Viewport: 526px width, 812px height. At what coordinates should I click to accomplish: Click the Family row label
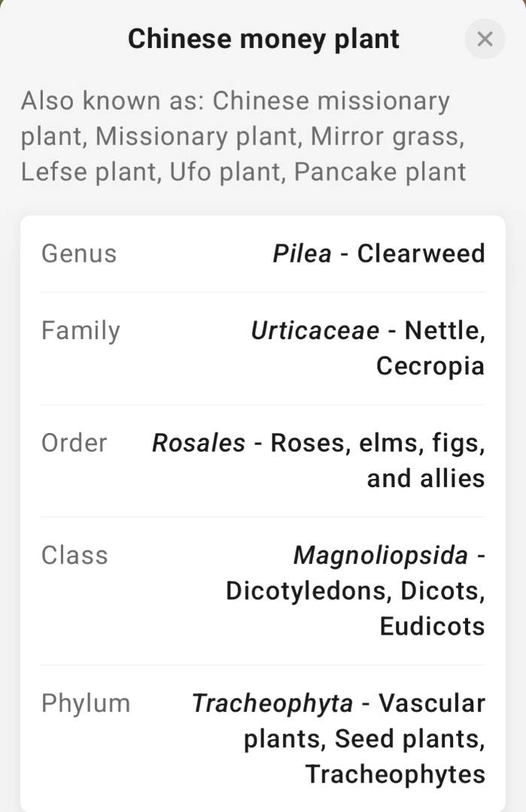(x=81, y=331)
